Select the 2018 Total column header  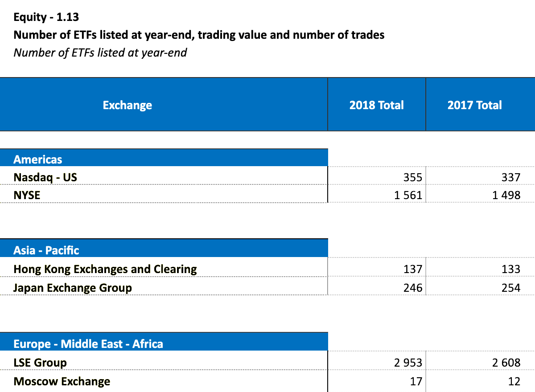(x=376, y=105)
